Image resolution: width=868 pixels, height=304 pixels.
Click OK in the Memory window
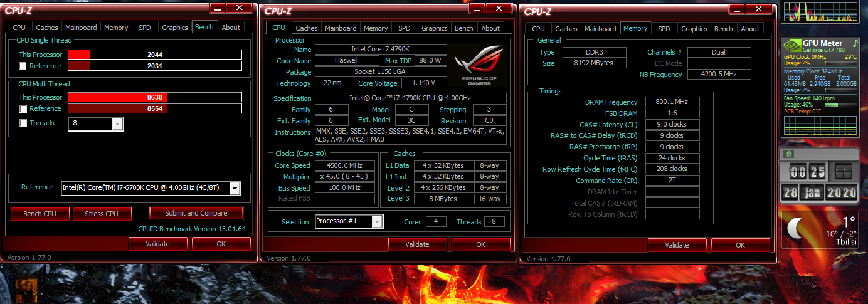point(740,245)
